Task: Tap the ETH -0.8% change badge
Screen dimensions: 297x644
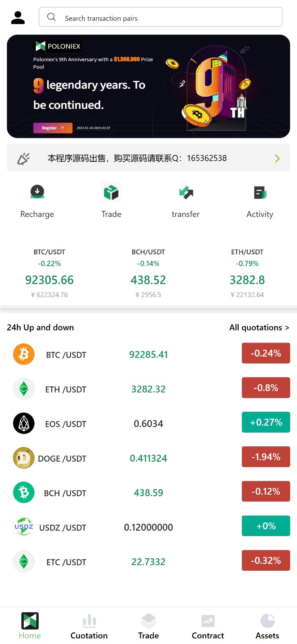Action: pos(266,388)
